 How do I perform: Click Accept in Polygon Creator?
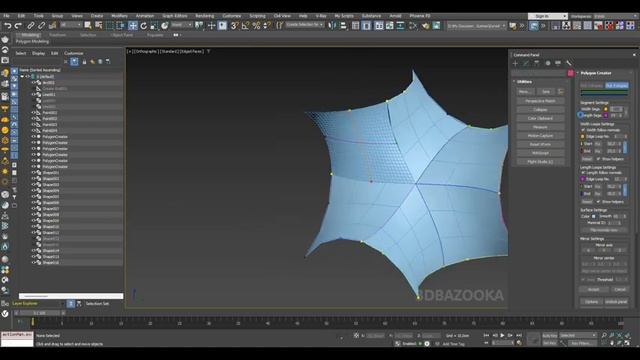(x=593, y=289)
